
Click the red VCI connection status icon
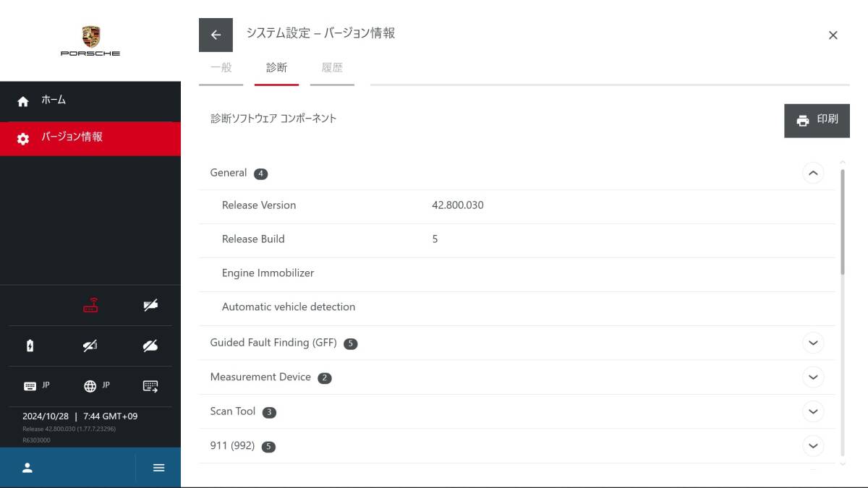pyautogui.click(x=90, y=305)
